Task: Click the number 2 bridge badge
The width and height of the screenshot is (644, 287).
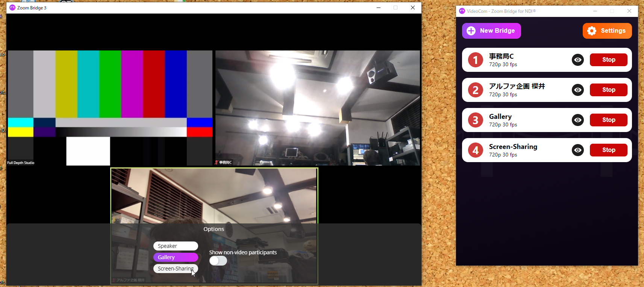Action: [x=476, y=90]
